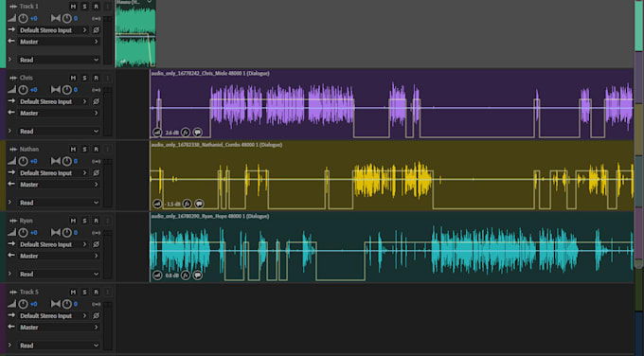Click the vertical track scrollbar
Screen dimensions: 644x356
[x=638, y=135]
